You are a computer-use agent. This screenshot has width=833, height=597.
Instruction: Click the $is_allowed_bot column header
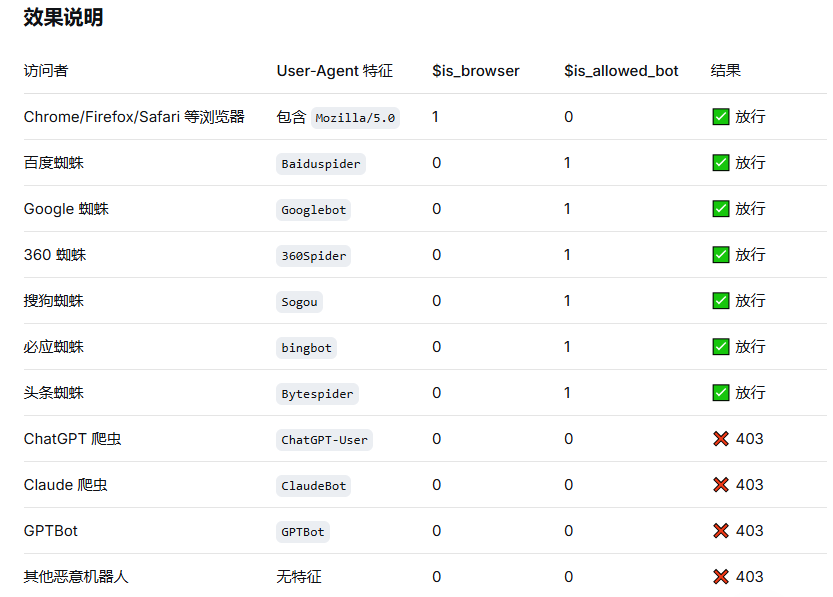click(x=621, y=71)
